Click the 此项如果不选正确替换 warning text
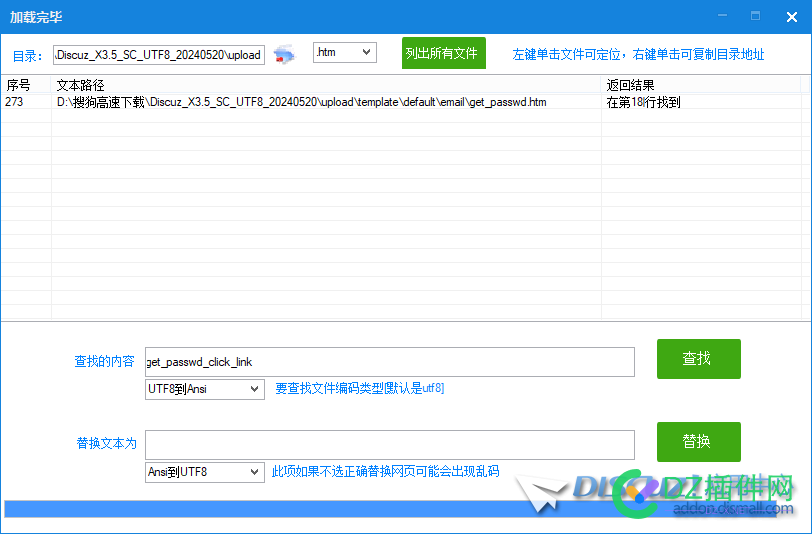Viewport: 812px width, 534px height. [x=385, y=471]
